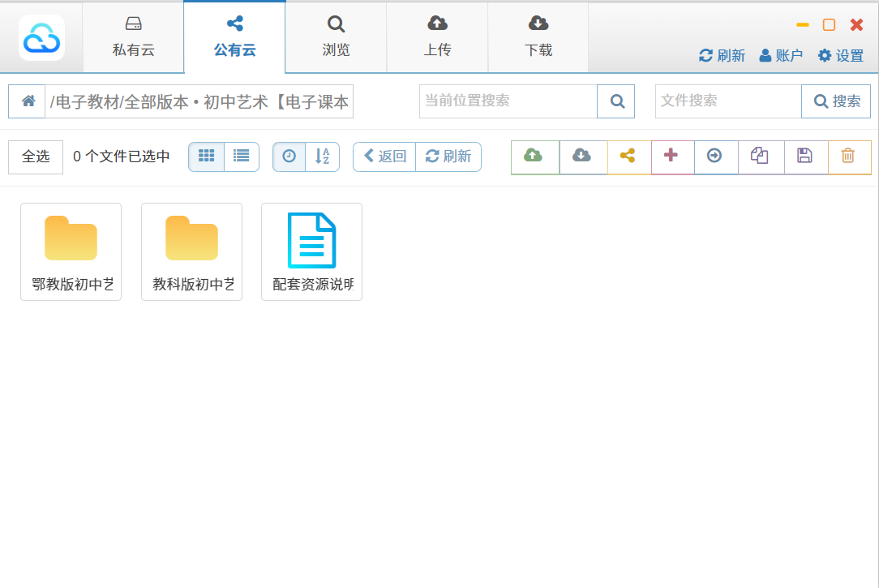Click the yellow share icon
This screenshot has width=879, height=588.
coord(629,157)
